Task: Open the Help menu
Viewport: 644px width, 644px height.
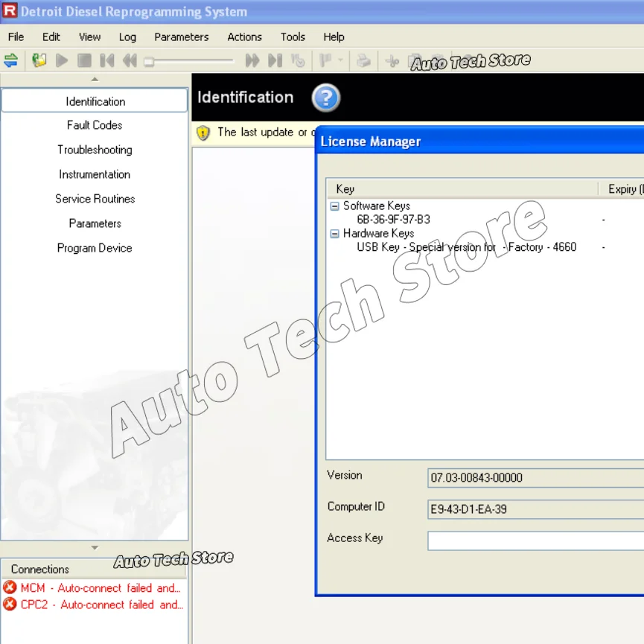Action: [334, 37]
